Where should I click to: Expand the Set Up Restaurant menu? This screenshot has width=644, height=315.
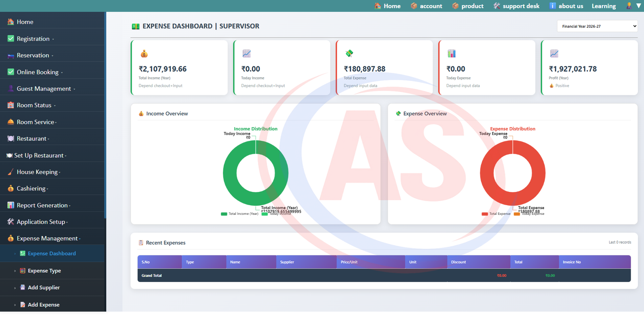(x=40, y=155)
